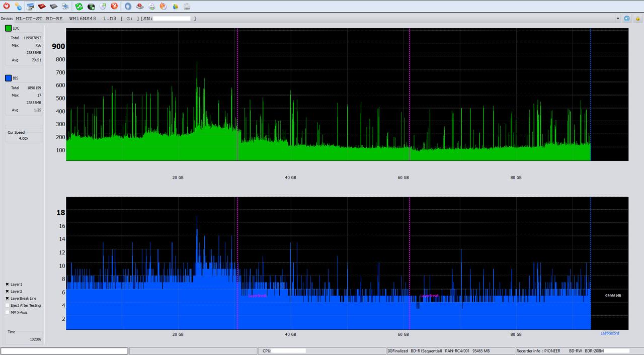Click the LDC Max value 756
The width and height of the screenshot is (644, 355).
coord(38,45)
